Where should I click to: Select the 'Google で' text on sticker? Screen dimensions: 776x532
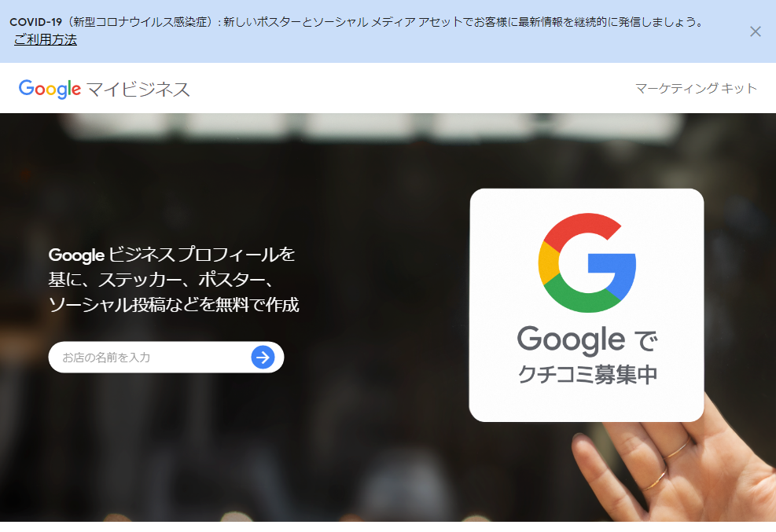587,339
